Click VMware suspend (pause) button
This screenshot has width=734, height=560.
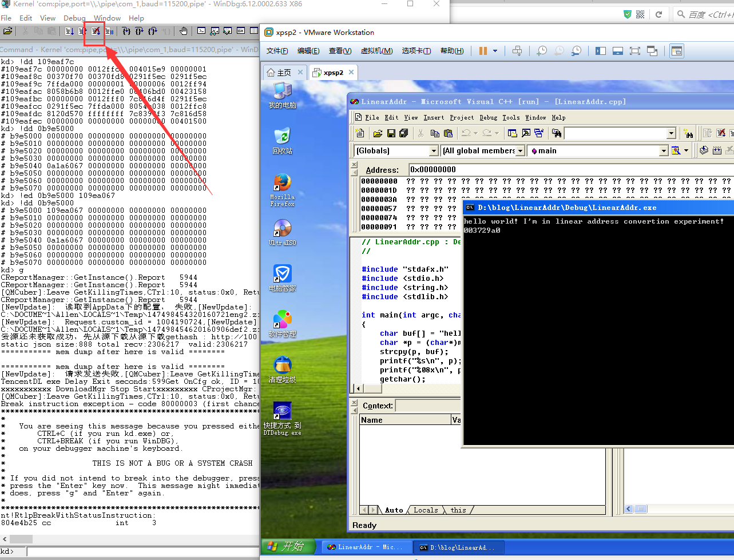(483, 51)
